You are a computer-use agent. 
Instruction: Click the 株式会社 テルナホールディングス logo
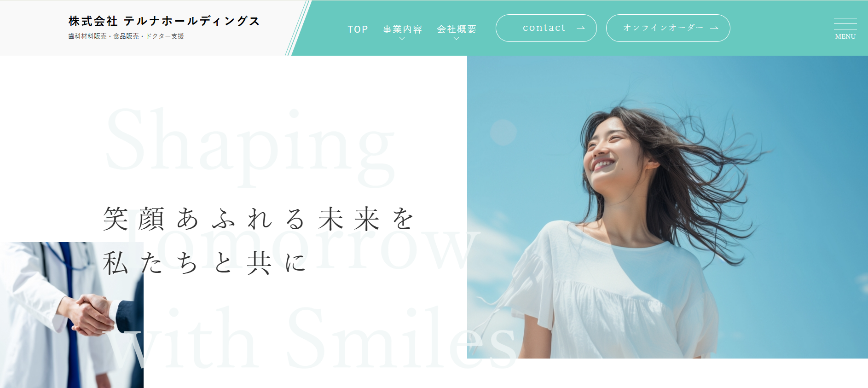(x=164, y=21)
